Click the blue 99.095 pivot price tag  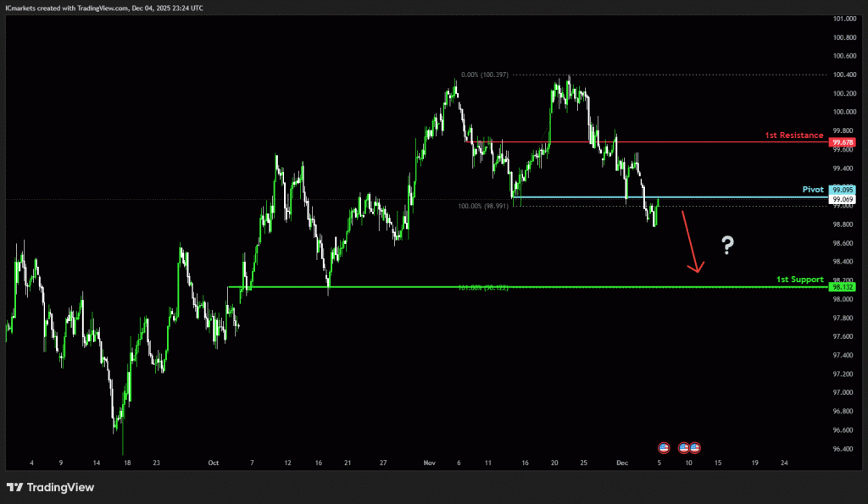843,190
